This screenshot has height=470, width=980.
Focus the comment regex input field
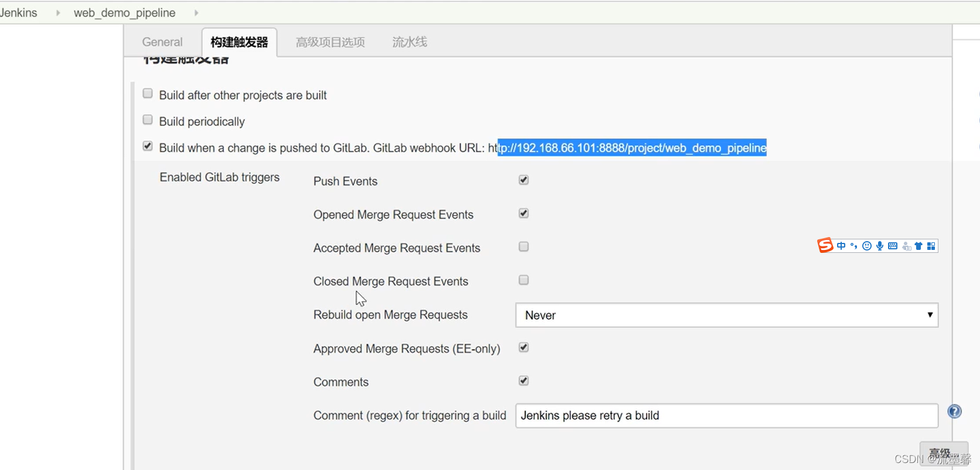[x=727, y=416]
